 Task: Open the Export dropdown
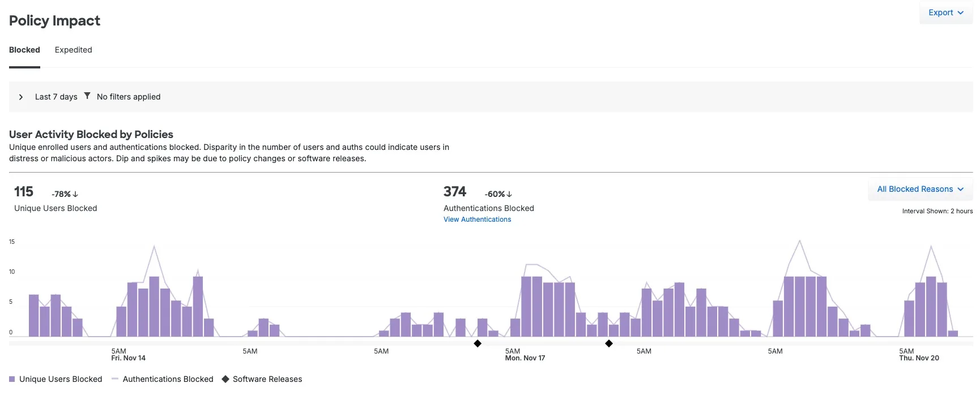click(945, 12)
